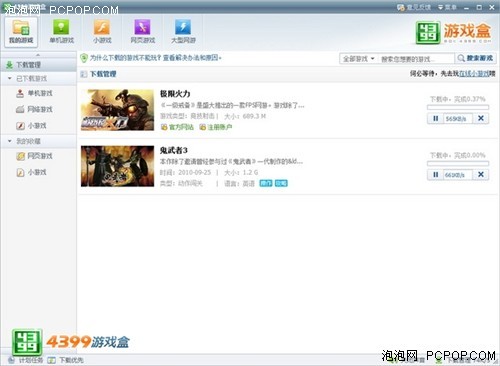Image resolution: width=500 pixels, height=366 pixels.
Task: Collapse the 已下载游戏 sidebar group
Action: (10, 79)
